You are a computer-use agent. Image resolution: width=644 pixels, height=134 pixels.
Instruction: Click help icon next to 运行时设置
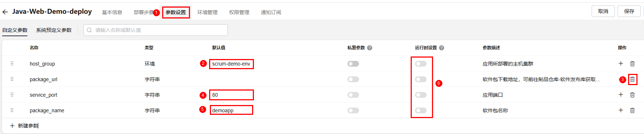441,48
